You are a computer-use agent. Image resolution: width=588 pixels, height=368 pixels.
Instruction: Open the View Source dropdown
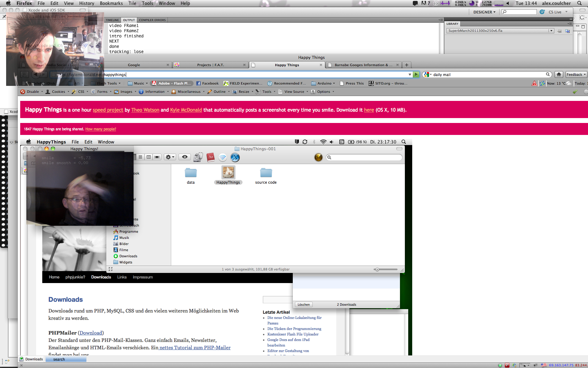[x=293, y=92]
